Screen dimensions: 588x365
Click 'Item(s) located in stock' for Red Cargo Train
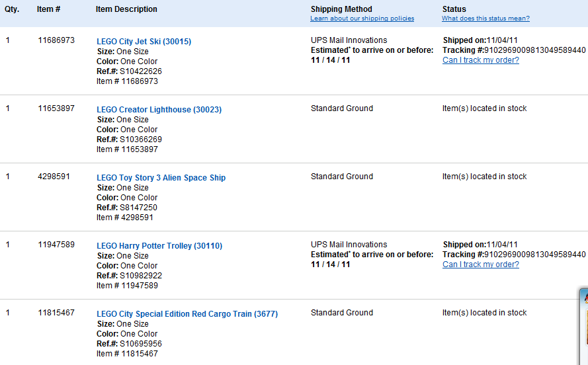(x=484, y=313)
